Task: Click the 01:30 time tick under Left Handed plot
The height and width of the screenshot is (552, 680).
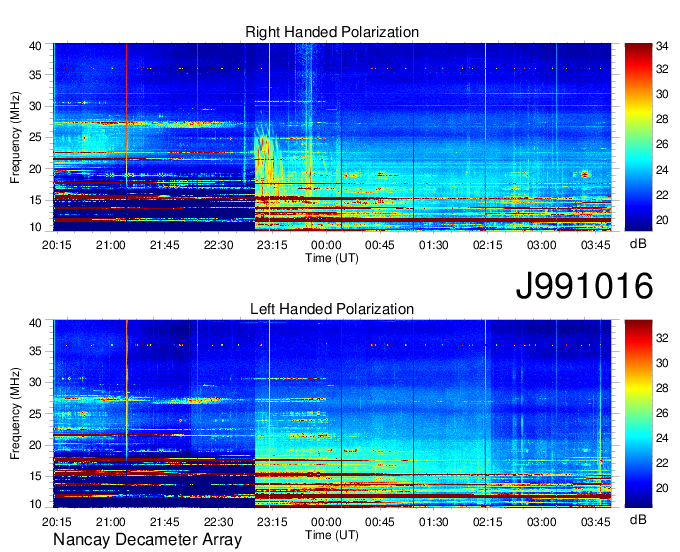Action: (x=434, y=522)
